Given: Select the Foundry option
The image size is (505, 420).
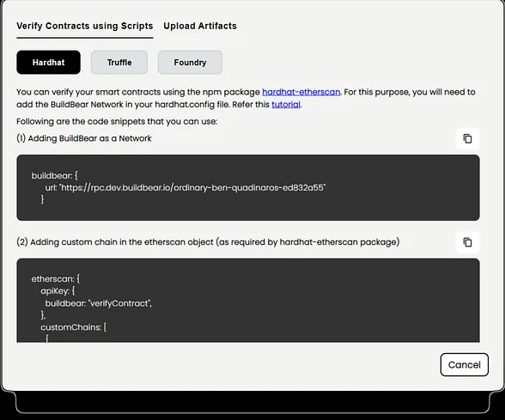Looking at the screenshot, I should pyautogui.click(x=190, y=62).
